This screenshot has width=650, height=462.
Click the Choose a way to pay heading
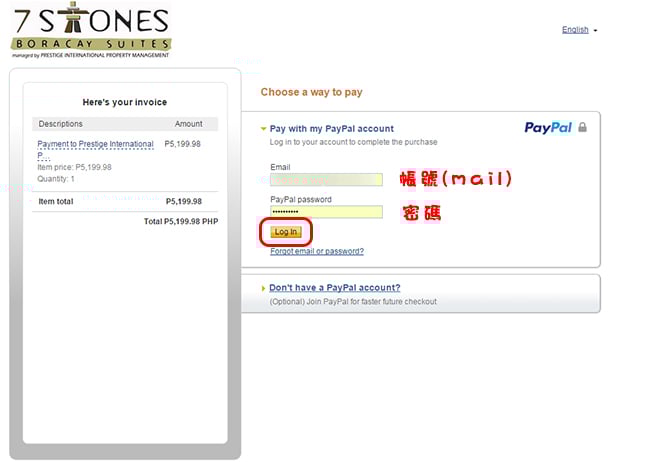click(311, 92)
